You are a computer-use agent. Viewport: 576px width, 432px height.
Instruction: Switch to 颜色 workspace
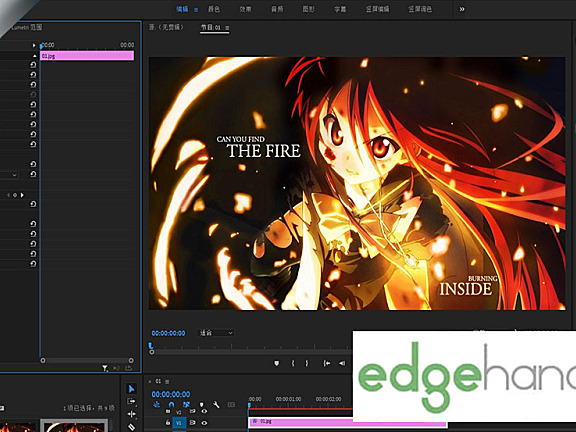click(x=214, y=9)
